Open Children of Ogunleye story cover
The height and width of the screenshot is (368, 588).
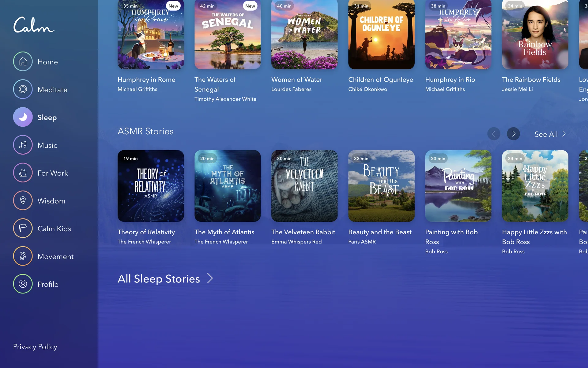(x=381, y=34)
